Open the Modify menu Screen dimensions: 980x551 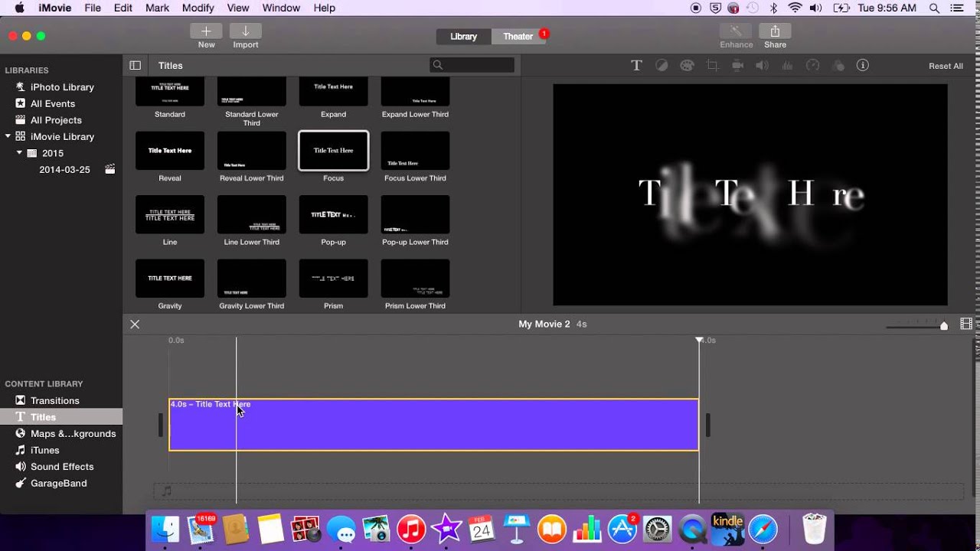point(198,8)
